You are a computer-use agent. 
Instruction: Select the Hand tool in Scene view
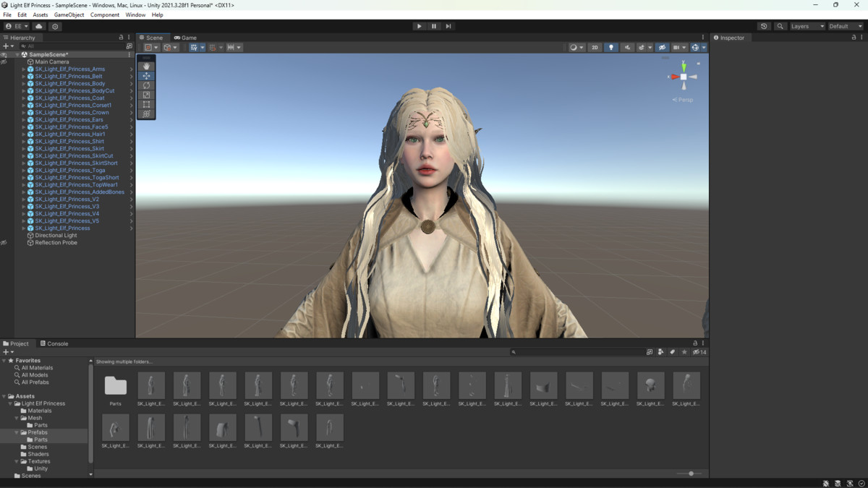[x=146, y=67]
